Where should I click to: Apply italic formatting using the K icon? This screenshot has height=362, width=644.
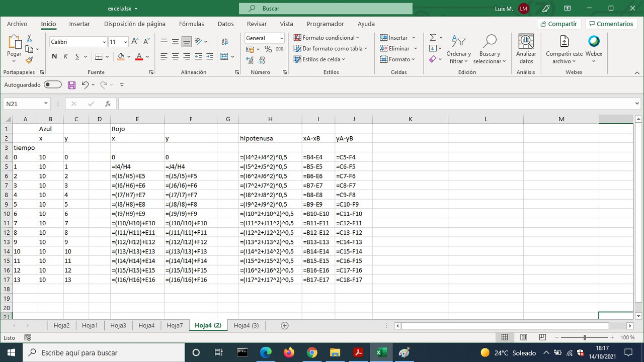click(x=65, y=56)
